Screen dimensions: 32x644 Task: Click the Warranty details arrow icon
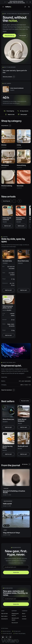[14, 77]
